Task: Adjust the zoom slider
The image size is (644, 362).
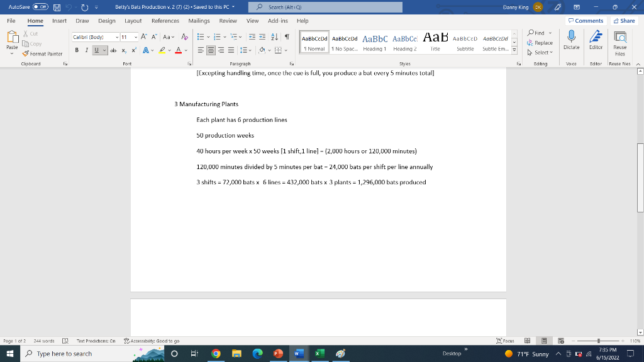Action: tap(599, 341)
